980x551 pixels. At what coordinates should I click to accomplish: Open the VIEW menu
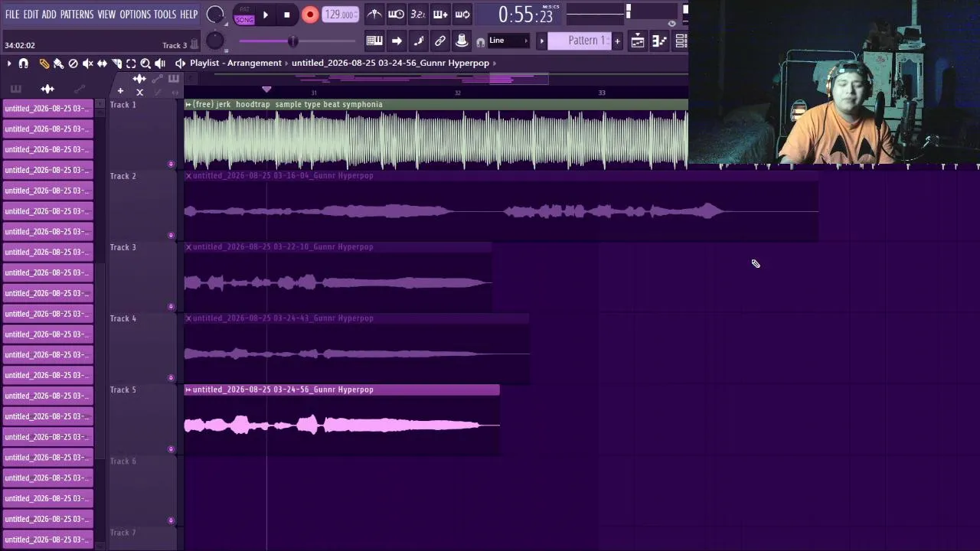(x=106, y=15)
